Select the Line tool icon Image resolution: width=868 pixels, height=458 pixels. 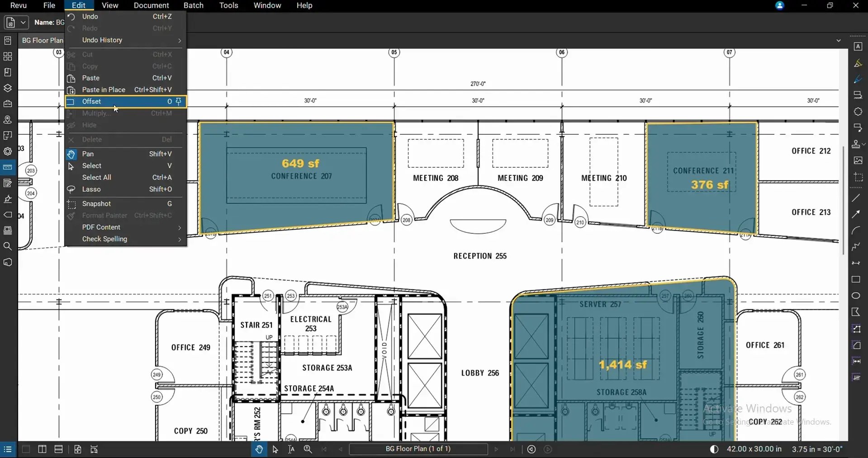point(856,198)
